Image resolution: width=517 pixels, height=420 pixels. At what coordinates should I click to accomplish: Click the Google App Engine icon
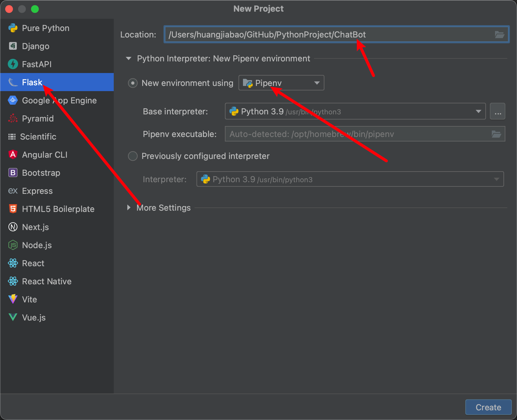coord(13,100)
